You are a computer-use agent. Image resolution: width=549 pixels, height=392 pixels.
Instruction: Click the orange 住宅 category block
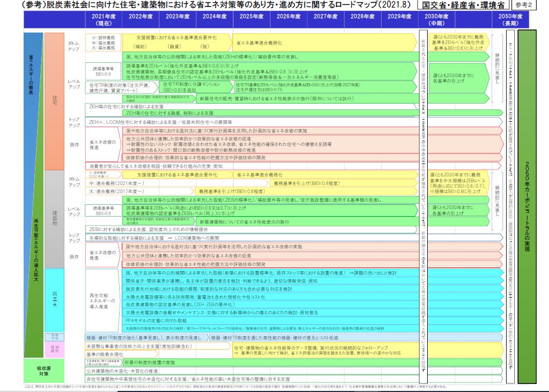coord(54,100)
